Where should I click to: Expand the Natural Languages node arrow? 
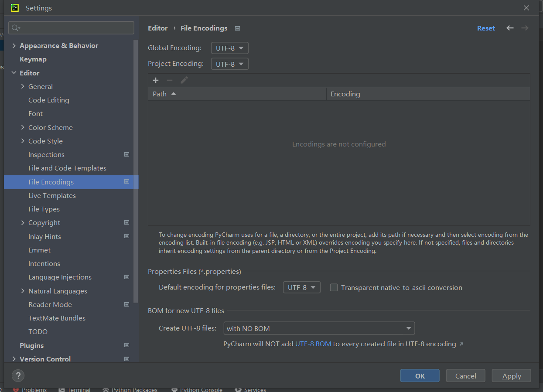[x=23, y=291]
